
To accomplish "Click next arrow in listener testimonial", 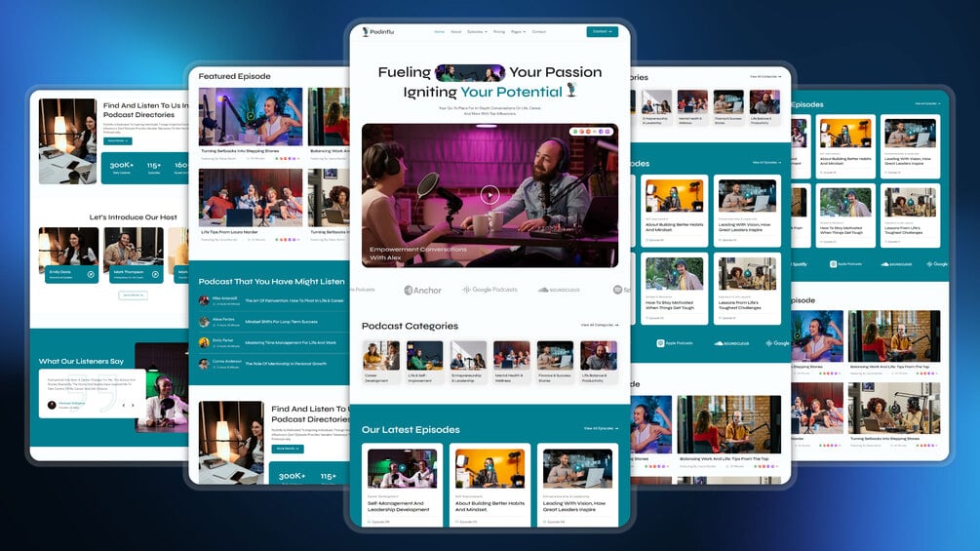I will [x=133, y=406].
